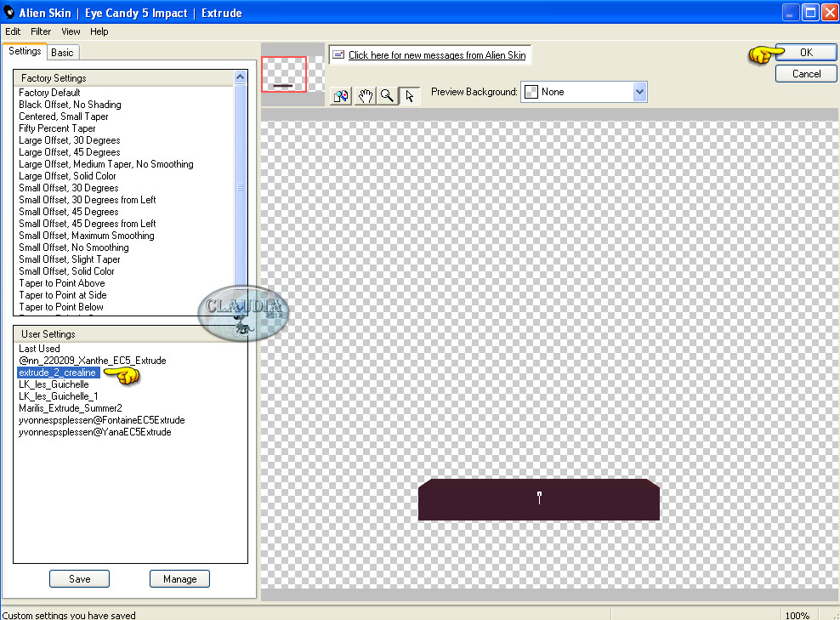This screenshot has width=840, height=620.
Task: Open the Help menu
Action: click(x=99, y=31)
